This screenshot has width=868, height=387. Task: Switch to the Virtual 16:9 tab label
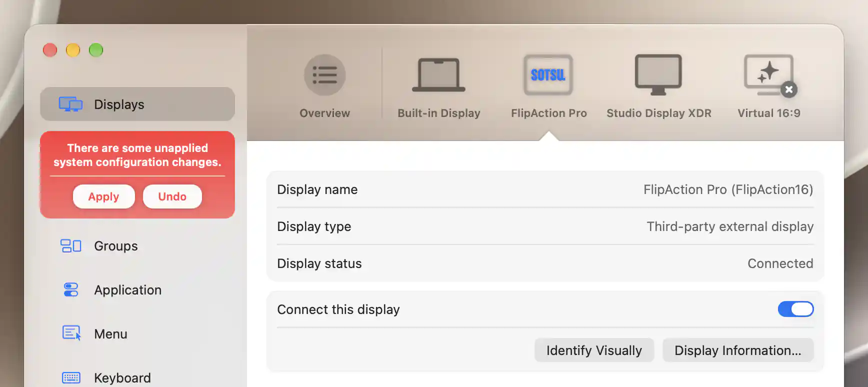(x=769, y=113)
